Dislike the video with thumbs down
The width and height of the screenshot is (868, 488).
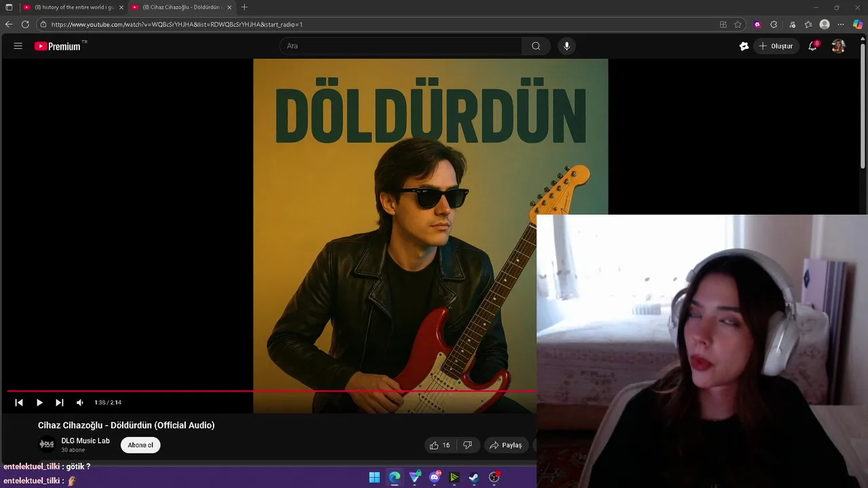tap(467, 445)
